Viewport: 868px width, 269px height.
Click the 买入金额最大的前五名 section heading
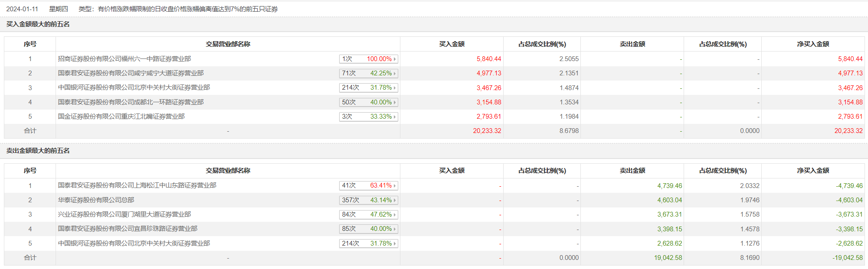(38, 24)
